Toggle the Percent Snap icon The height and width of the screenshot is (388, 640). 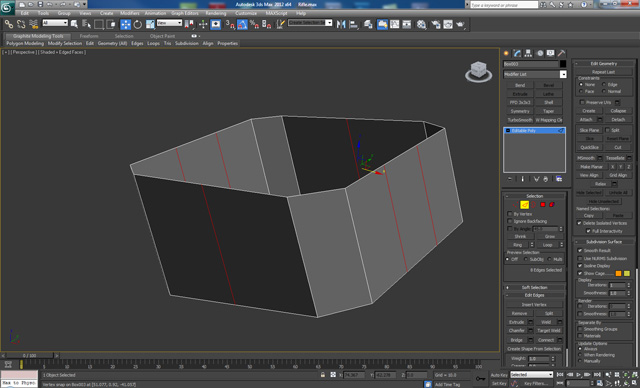click(254, 24)
